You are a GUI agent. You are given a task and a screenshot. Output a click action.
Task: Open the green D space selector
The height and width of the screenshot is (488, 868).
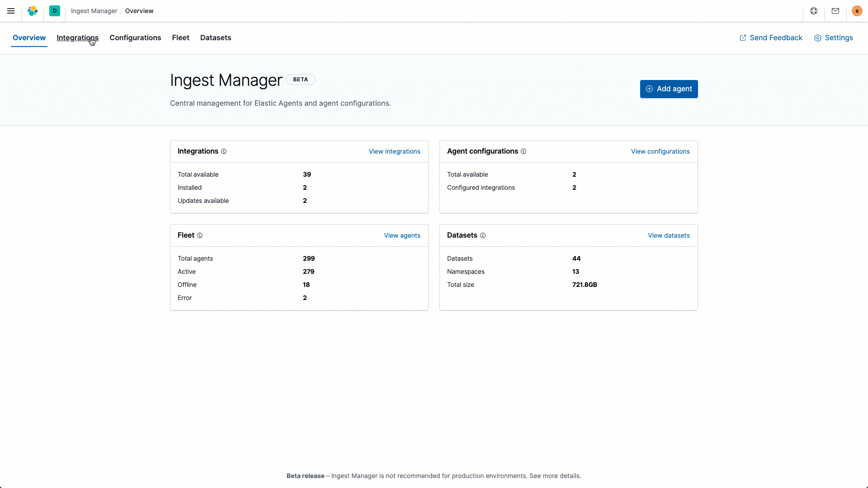pyautogui.click(x=55, y=11)
